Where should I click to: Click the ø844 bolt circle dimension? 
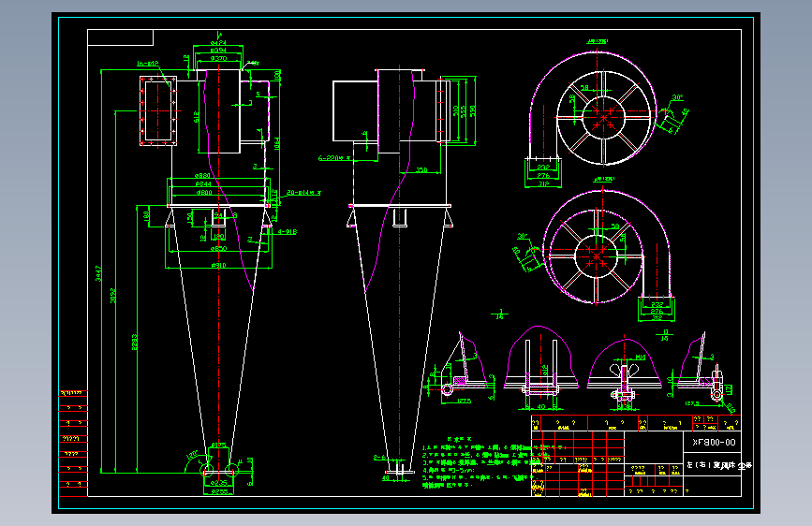pyautogui.click(x=203, y=183)
